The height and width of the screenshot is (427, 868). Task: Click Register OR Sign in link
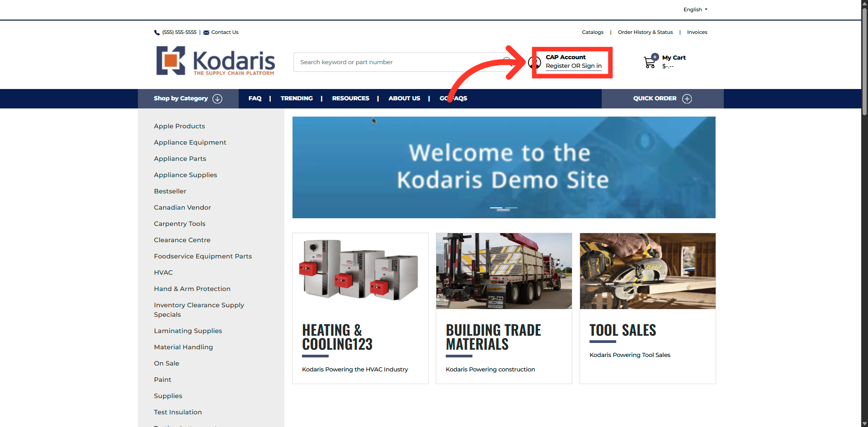(574, 66)
